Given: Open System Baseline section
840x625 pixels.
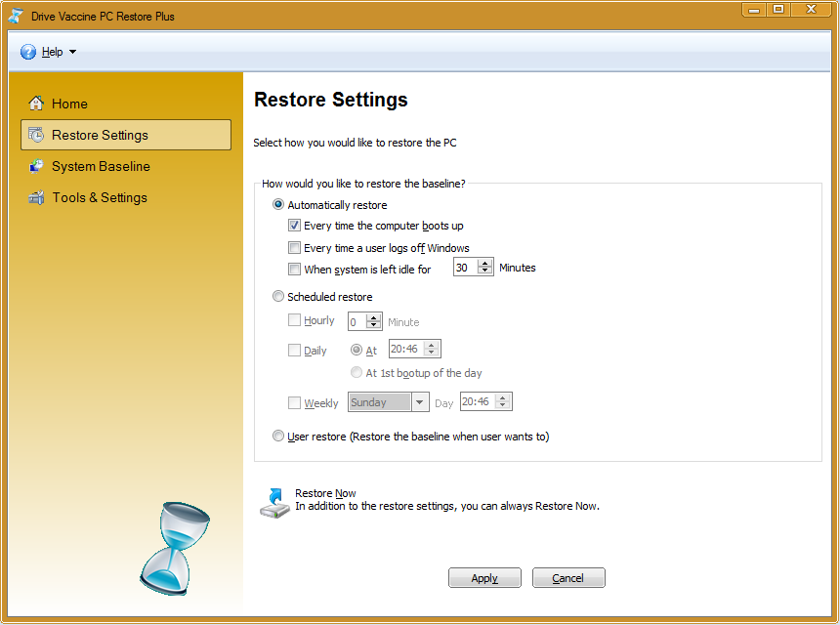Looking at the screenshot, I should (x=101, y=166).
